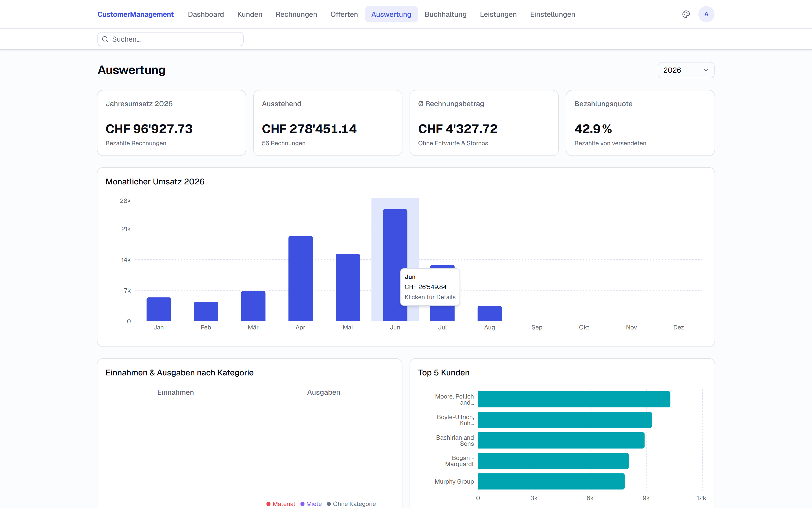Viewport: 812px width, 508px height.
Task: Select the März revenue bar
Action: (253, 306)
